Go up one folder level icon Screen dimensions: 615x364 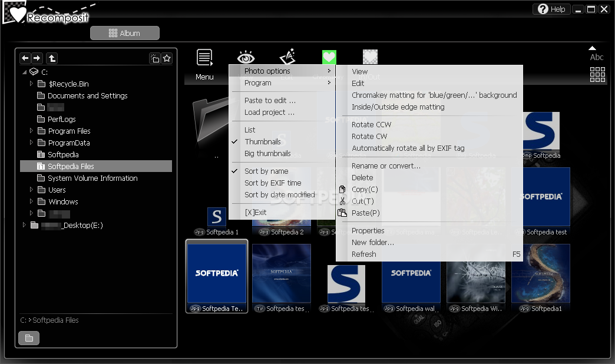[52, 58]
